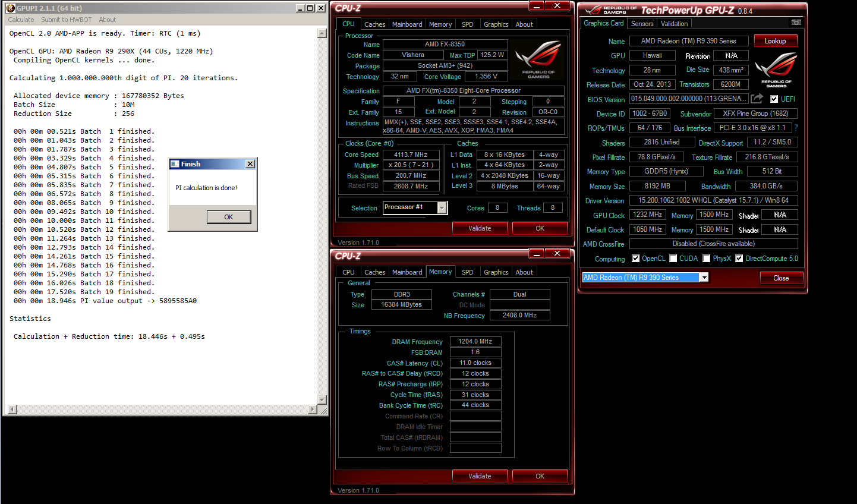Click the GPU Clock '1232 MHz' value
This screenshot has width=857, height=504.
tap(648, 215)
